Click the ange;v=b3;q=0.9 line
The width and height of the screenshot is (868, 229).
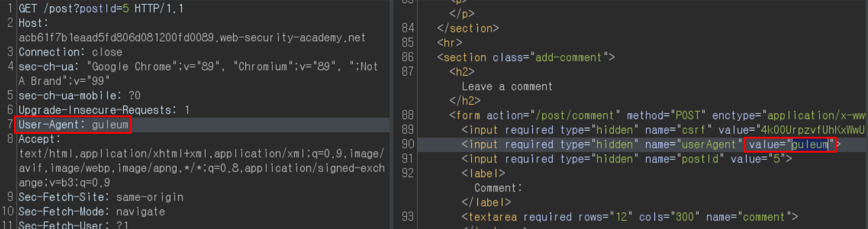click(64, 183)
